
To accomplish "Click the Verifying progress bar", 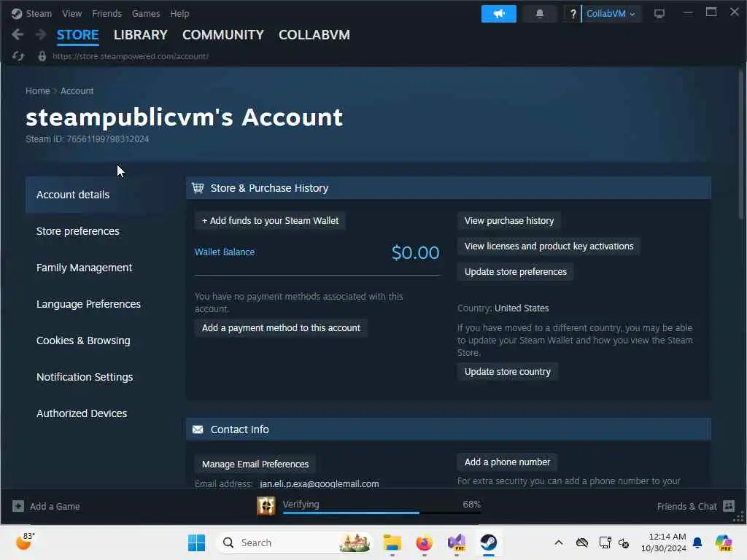I will point(382,513).
